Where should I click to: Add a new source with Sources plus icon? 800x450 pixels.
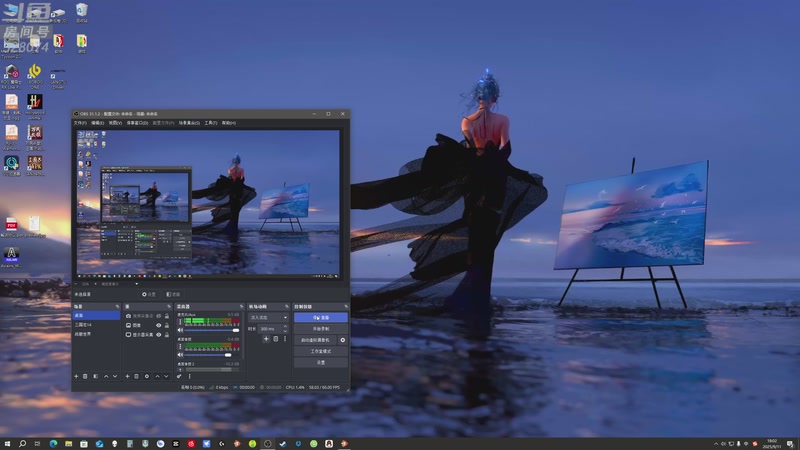click(x=128, y=377)
